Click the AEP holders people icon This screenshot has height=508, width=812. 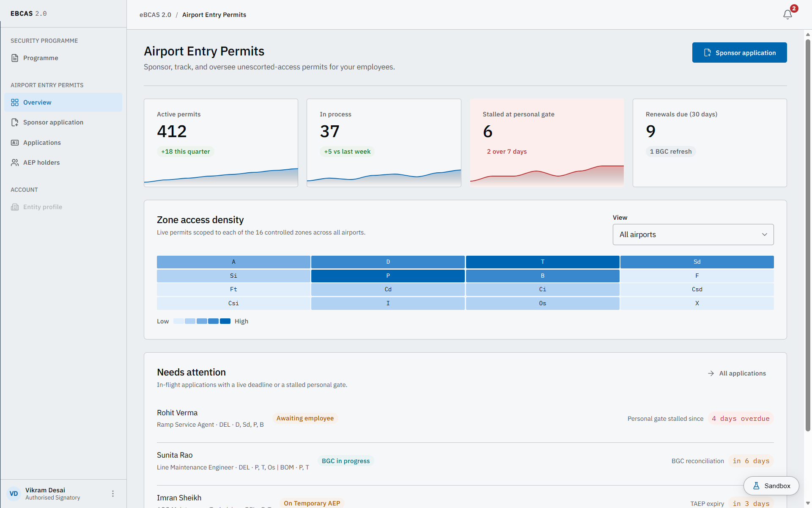coord(15,163)
